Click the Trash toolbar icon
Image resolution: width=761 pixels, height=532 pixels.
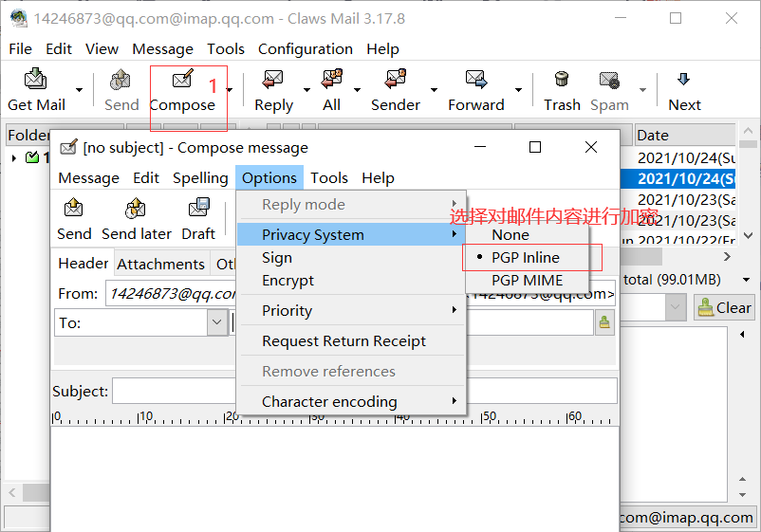pyautogui.click(x=562, y=79)
